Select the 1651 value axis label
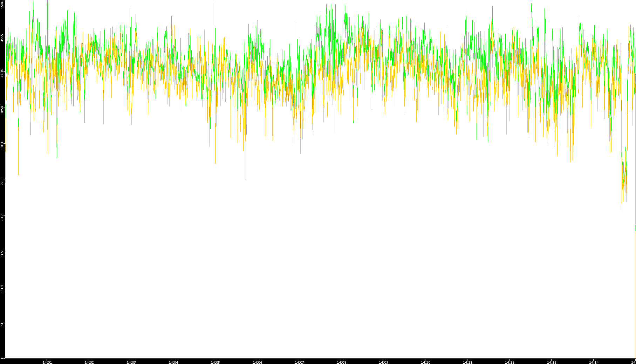The height and width of the screenshot is (364, 636). pos(2,253)
